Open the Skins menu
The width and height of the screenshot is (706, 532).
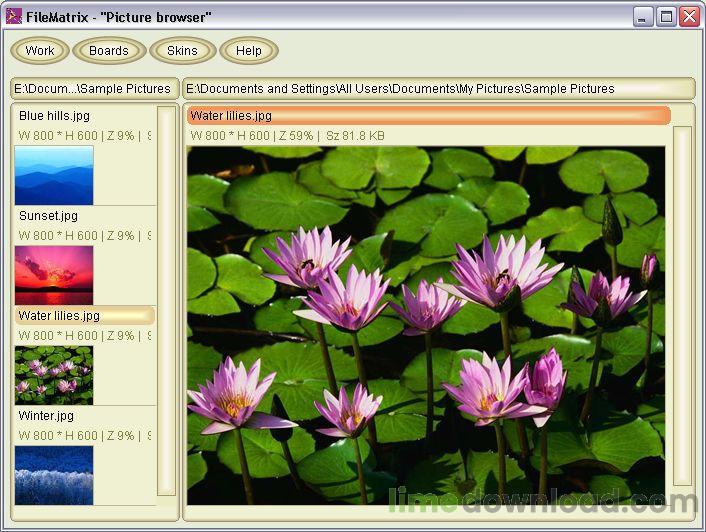[183, 51]
